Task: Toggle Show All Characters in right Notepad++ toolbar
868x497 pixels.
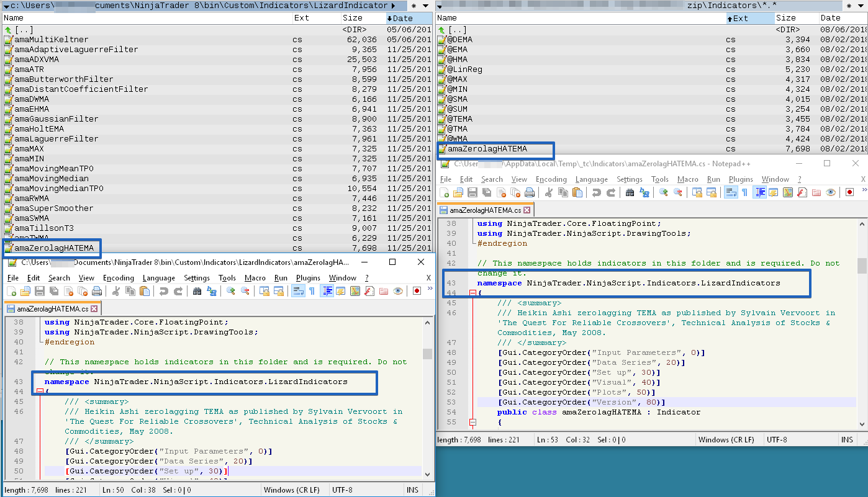Action: pos(744,192)
